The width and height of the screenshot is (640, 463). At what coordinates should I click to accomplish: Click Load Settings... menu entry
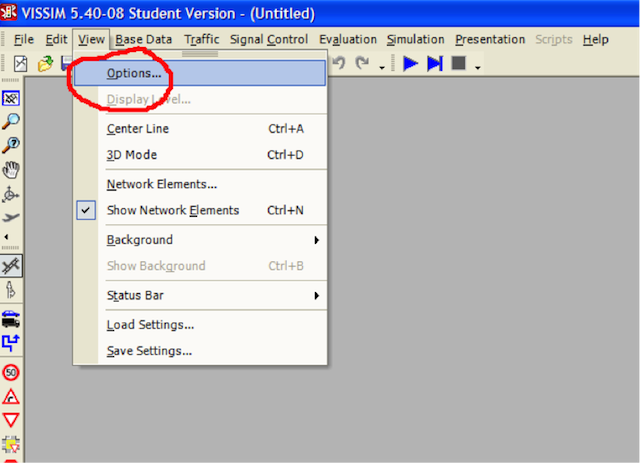click(150, 324)
